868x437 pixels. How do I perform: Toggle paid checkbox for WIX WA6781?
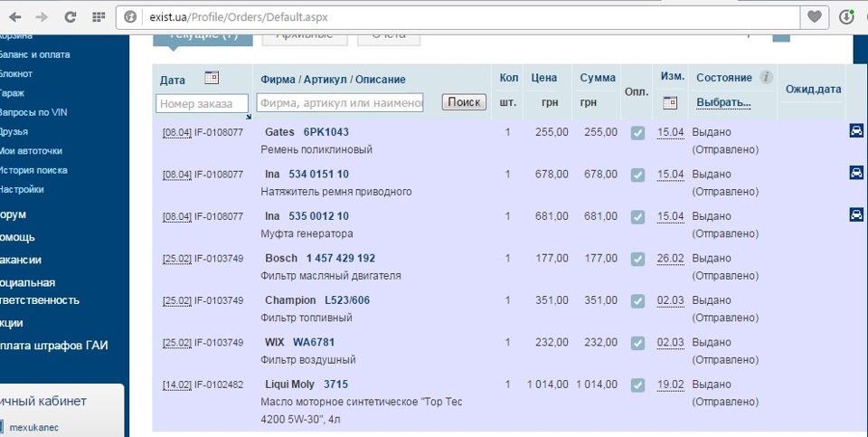coord(637,344)
